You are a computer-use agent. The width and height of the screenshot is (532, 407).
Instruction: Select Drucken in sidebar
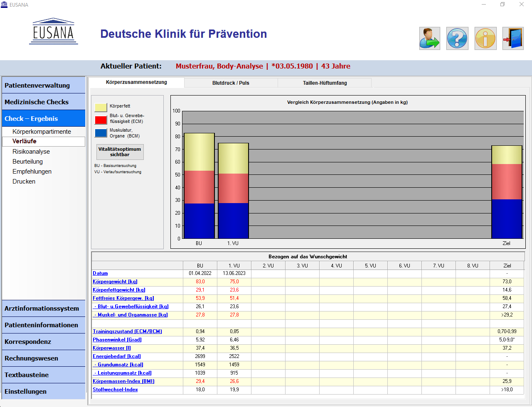[x=24, y=181]
